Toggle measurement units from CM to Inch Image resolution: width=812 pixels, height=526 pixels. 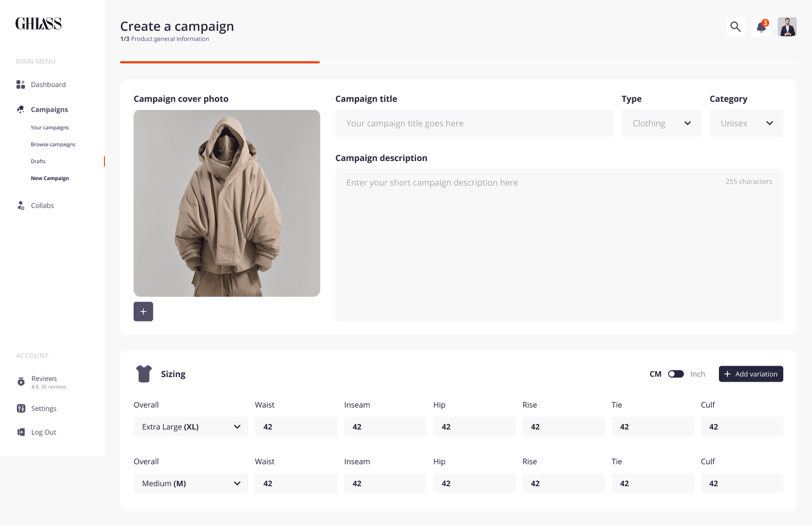point(675,374)
